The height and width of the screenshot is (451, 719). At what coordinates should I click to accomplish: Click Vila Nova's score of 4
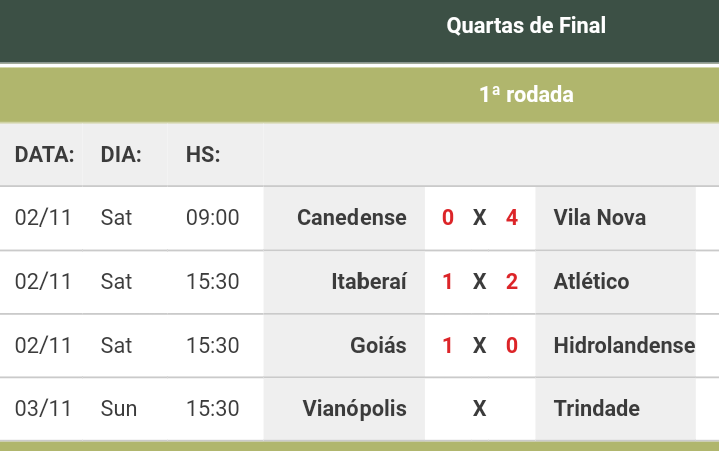coord(512,217)
